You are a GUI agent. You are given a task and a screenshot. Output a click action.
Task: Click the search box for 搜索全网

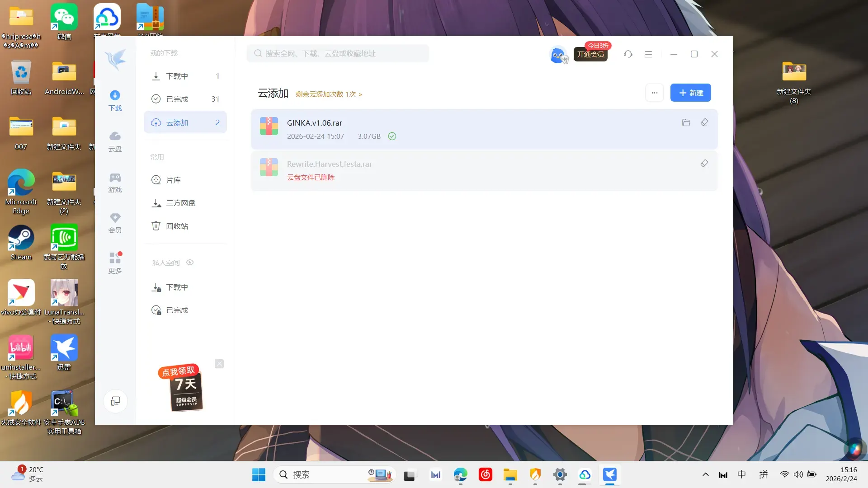(x=338, y=53)
